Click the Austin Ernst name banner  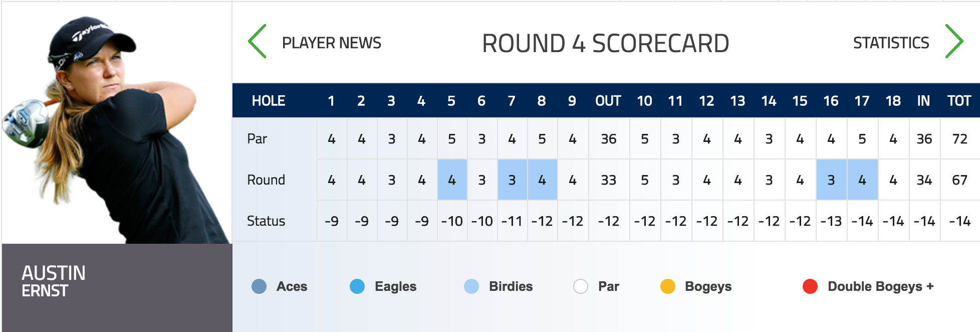(x=117, y=287)
